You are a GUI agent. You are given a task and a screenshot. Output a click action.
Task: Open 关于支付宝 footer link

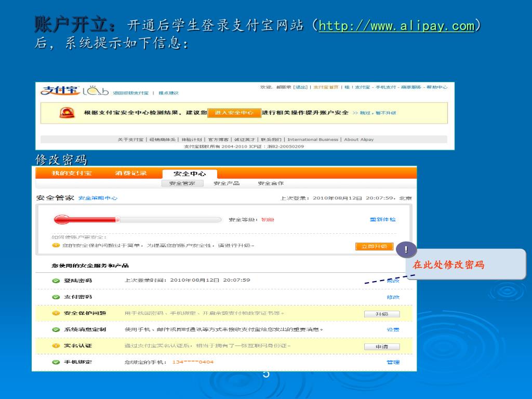tap(130, 139)
